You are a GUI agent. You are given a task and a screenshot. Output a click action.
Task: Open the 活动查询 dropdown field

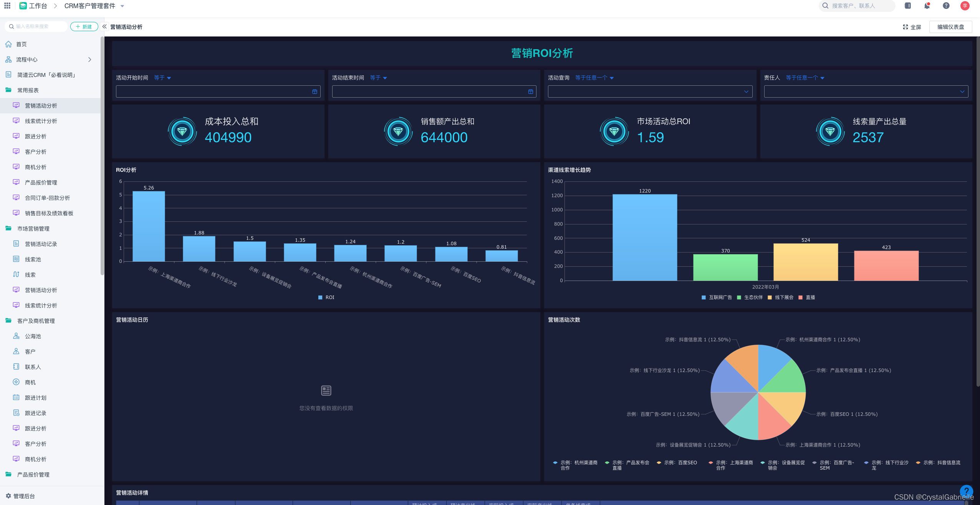pos(650,91)
